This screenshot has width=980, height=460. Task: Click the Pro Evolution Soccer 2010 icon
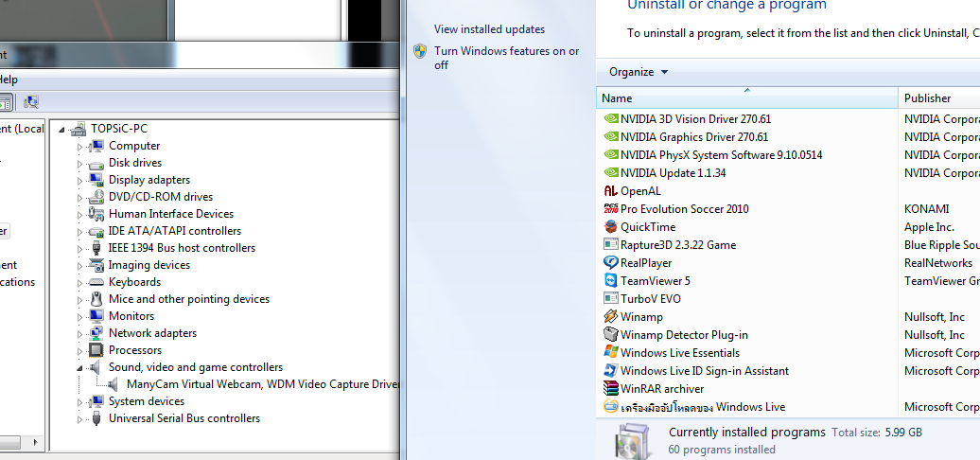click(x=611, y=209)
